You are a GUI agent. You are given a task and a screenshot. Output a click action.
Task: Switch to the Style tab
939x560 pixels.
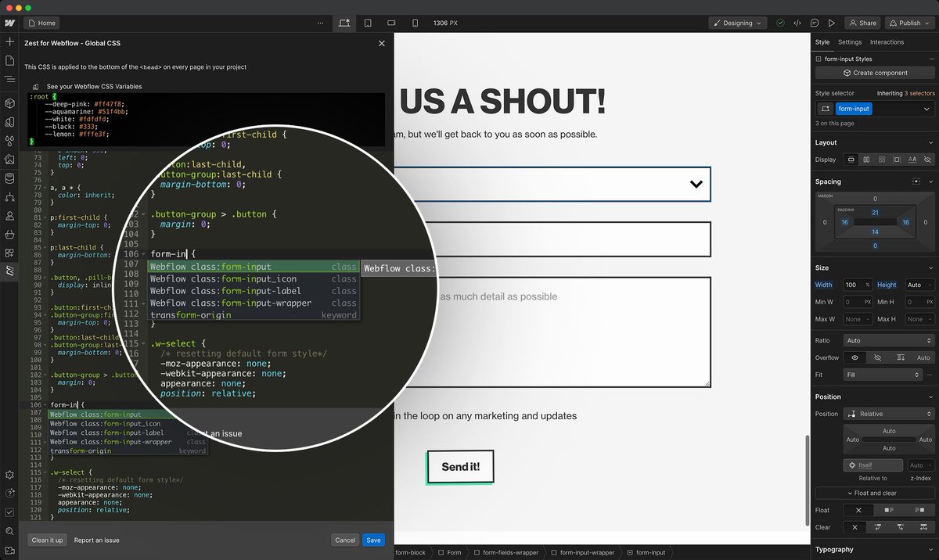[x=822, y=42]
